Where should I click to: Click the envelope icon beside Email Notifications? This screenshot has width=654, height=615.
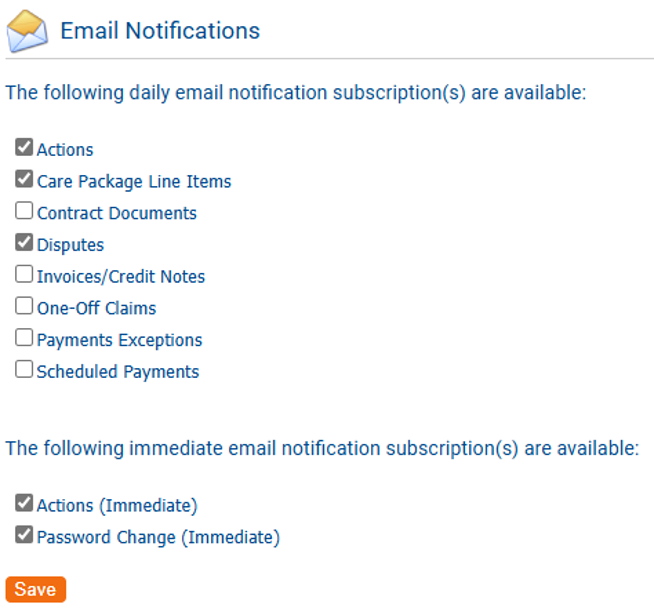click(x=27, y=32)
